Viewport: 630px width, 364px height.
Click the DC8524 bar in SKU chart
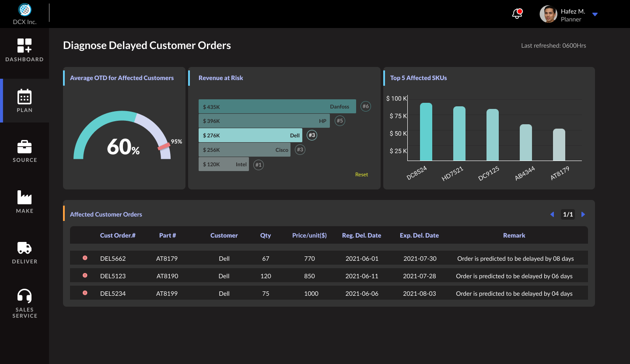tap(426, 132)
